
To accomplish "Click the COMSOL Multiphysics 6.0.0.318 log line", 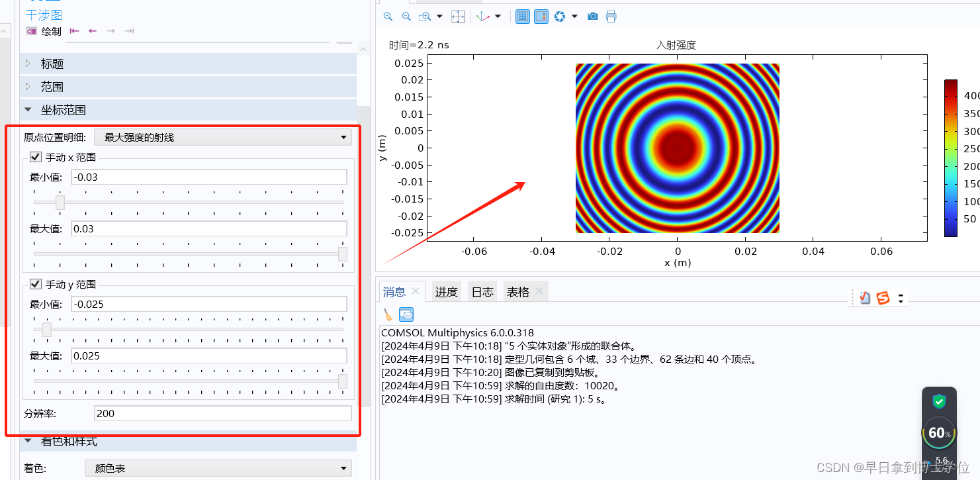I will coord(457,333).
